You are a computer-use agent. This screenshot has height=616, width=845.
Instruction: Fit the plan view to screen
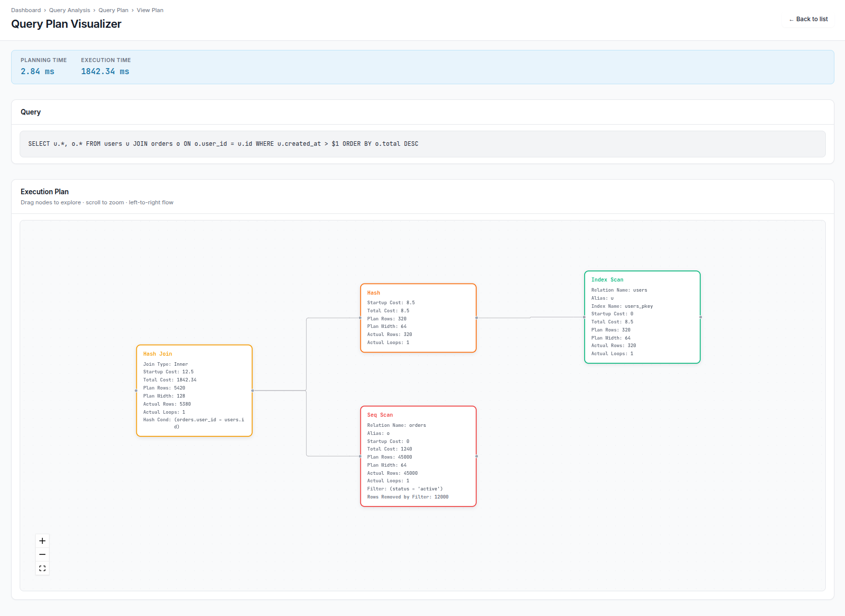coord(42,568)
